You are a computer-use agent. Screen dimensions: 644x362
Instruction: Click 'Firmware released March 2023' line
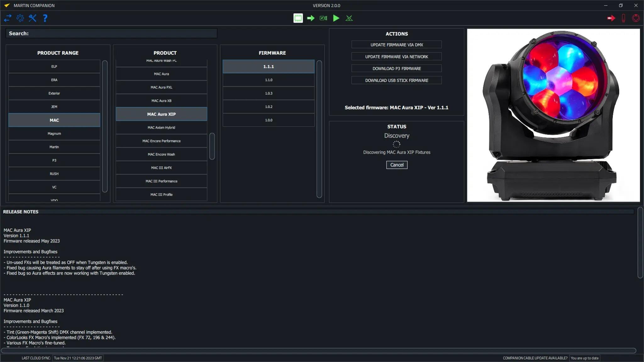34,311
